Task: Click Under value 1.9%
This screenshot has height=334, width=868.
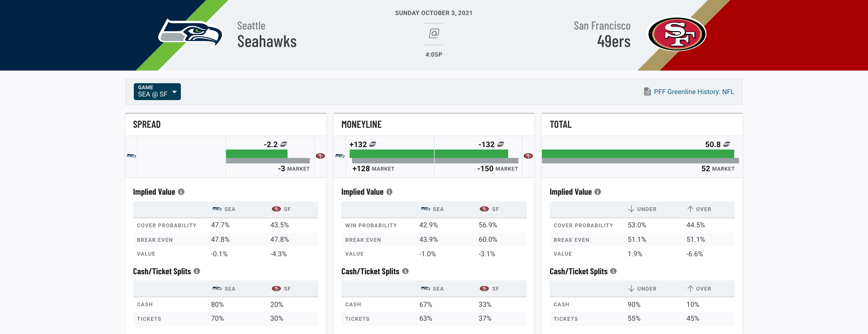Action: tap(635, 254)
